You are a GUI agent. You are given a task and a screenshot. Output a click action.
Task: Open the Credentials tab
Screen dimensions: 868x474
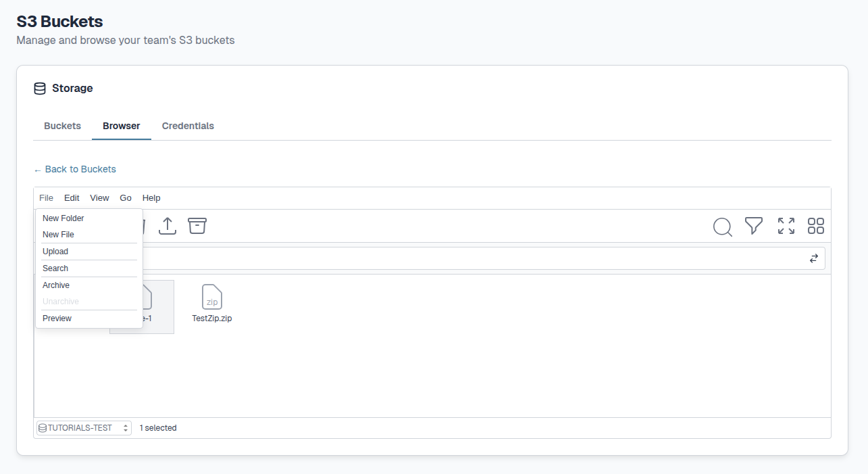pyautogui.click(x=188, y=126)
